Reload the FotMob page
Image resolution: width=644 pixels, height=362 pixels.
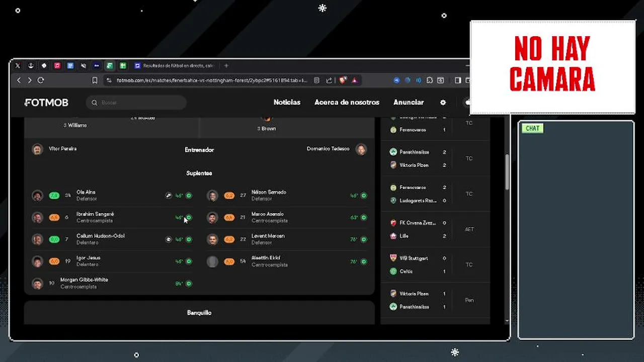(41, 80)
